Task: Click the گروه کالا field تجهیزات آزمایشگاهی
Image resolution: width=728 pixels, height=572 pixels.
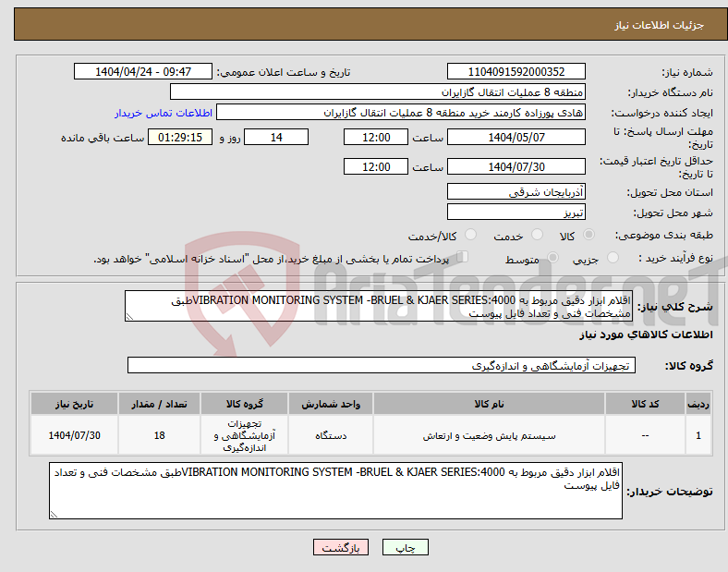Action: (382, 365)
